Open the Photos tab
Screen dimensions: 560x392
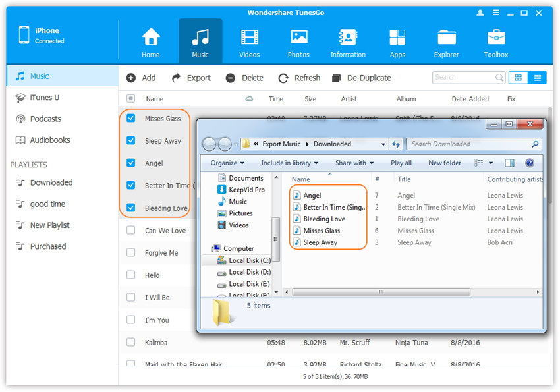pyautogui.click(x=298, y=42)
